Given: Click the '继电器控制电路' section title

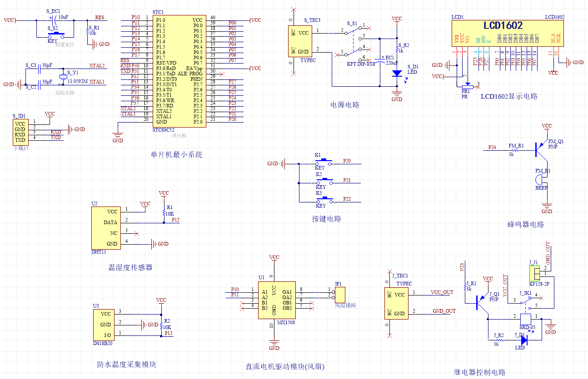Looking at the screenshot, I should coord(479,372).
